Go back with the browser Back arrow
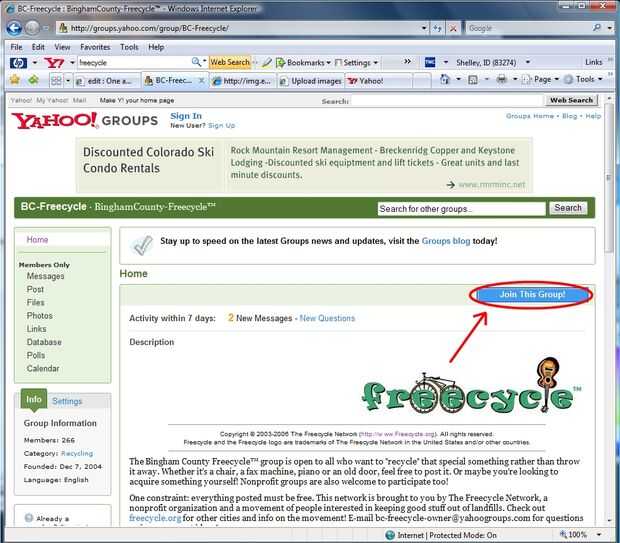Image resolution: width=620 pixels, height=543 pixels. click(14, 28)
